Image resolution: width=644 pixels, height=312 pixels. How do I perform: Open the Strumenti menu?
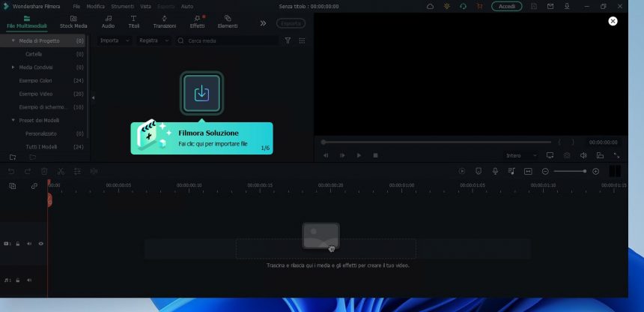(122, 7)
